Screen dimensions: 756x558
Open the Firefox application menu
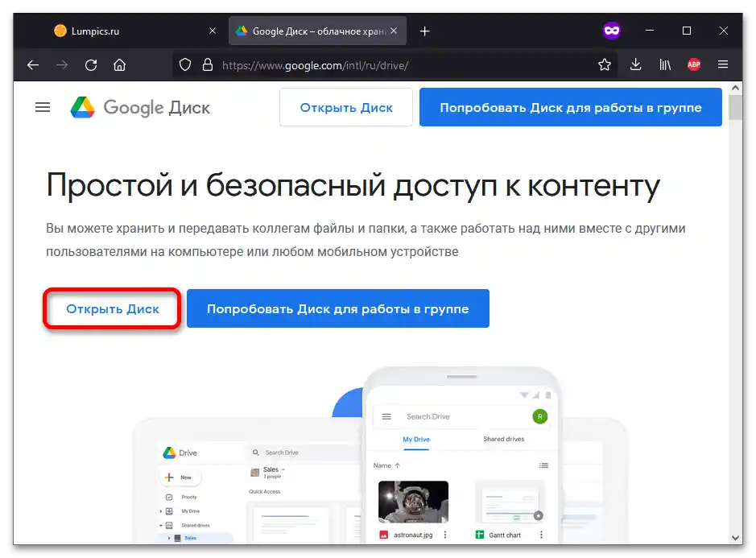click(x=723, y=64)
